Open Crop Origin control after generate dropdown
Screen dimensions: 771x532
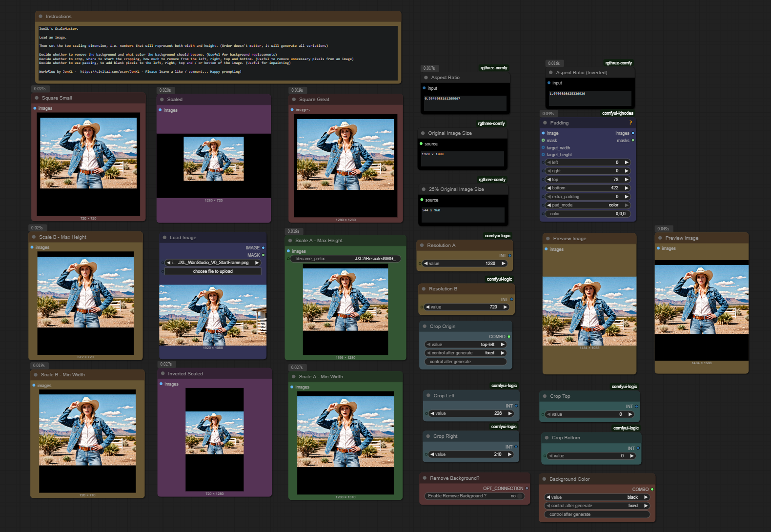click(x=466, y=353)
